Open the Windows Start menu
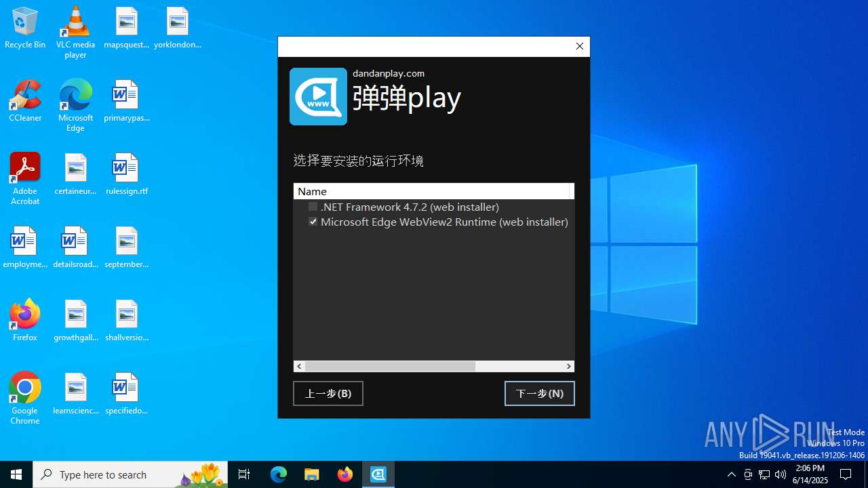868x488 pixels. coord(16,474)
